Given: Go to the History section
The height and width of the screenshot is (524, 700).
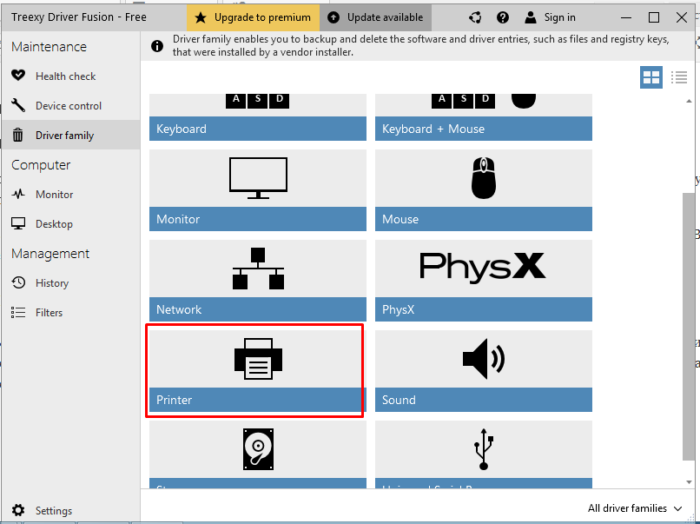Looking at the screenshot, I should pos(71,283).
